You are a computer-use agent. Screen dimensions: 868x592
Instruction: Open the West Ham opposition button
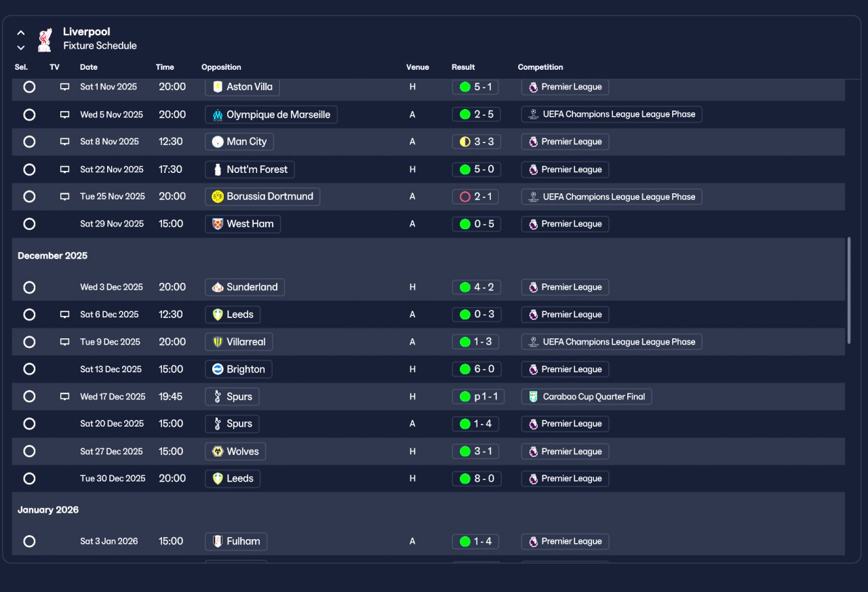tap(243, 224)
